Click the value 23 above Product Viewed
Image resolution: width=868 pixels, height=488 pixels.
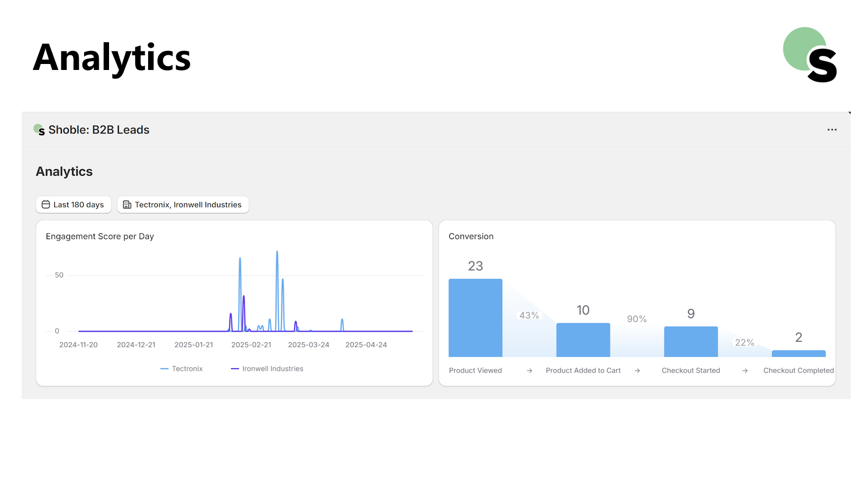tap(475, 266)
